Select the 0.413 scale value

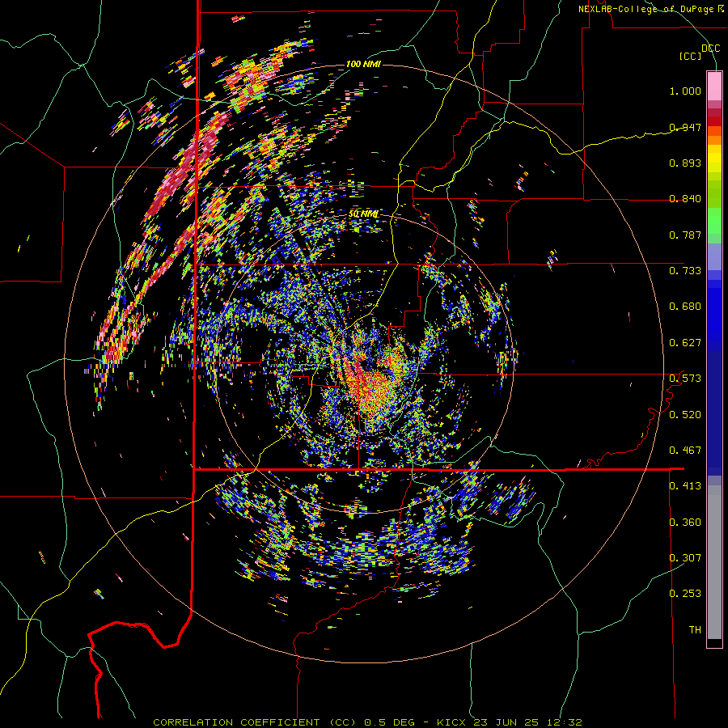685,486
